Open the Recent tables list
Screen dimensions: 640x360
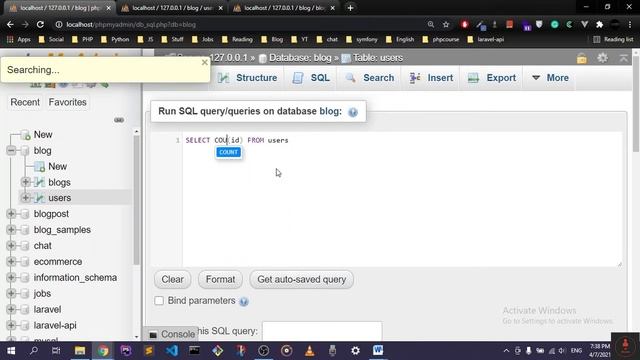(25, 102)
